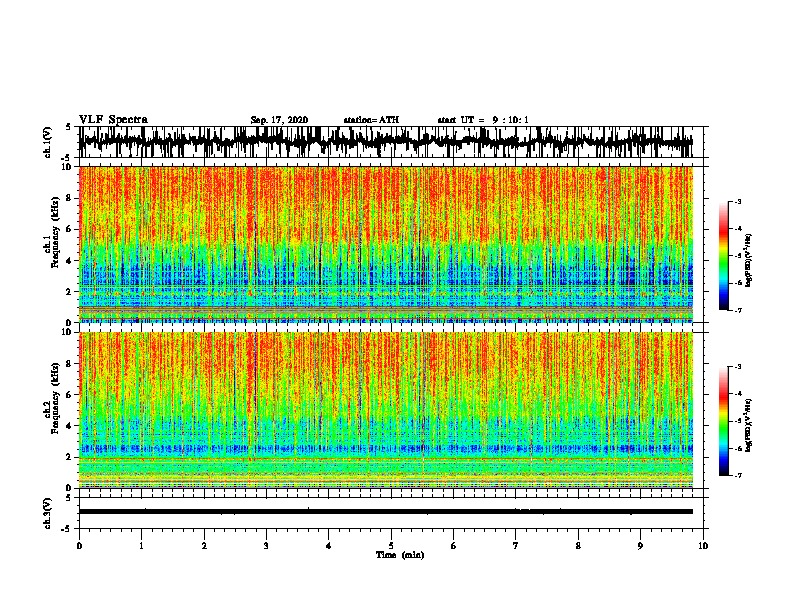792x612 pixels.
Task: Click the "4" kHz tick on ch.1 frequency axis
Action: (70, 261)
